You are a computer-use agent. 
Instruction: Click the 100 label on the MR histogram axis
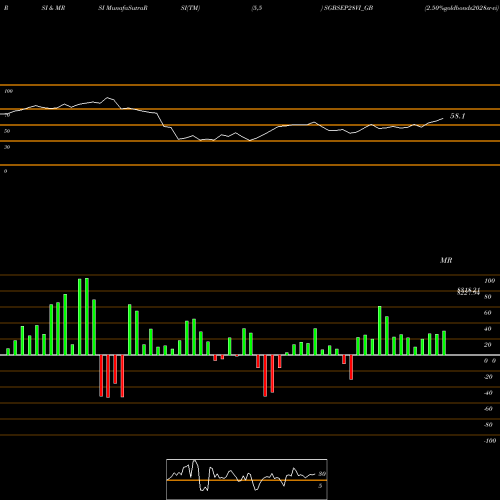pyautogui.click(x=489, y=281)
